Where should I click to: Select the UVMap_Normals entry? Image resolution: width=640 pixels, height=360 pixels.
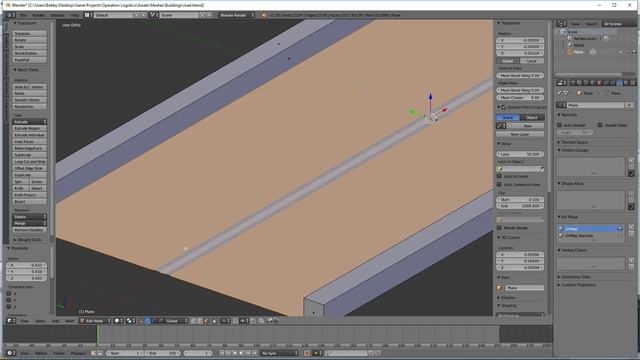(x=591, y=236)
